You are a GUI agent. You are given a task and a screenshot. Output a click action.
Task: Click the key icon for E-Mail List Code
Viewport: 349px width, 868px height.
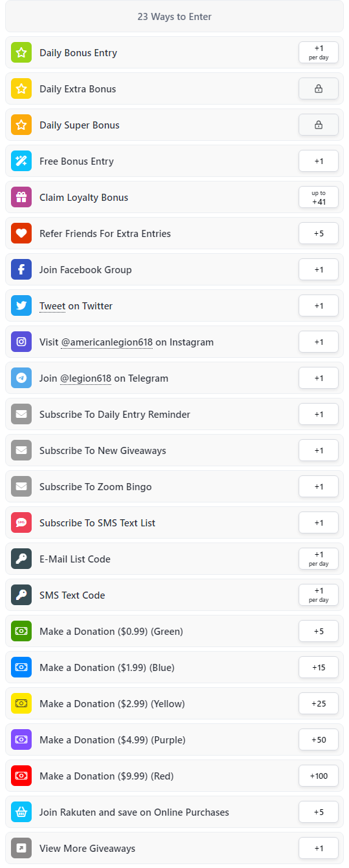click(21, 559)
